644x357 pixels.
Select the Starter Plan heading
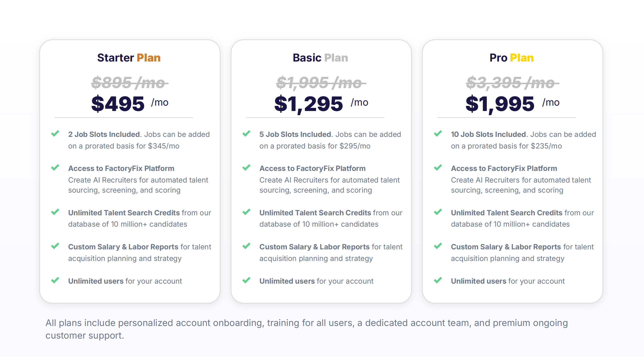pos(129,58)
